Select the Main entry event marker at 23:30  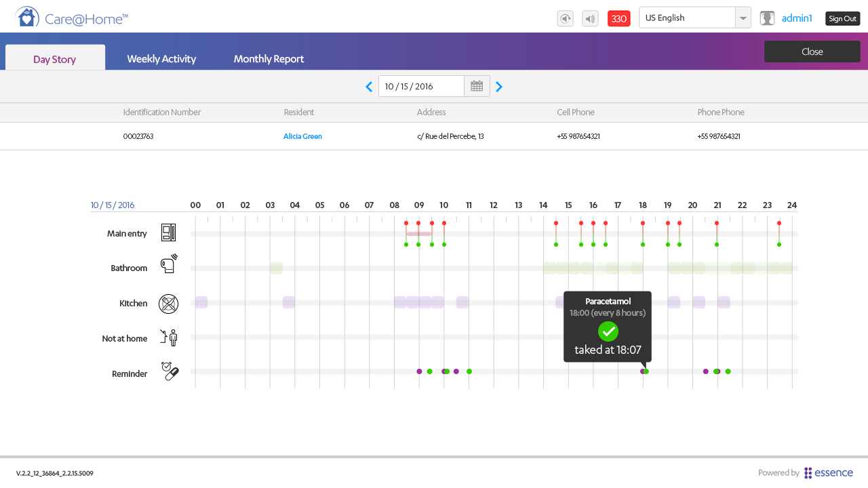tap(779, 234)
